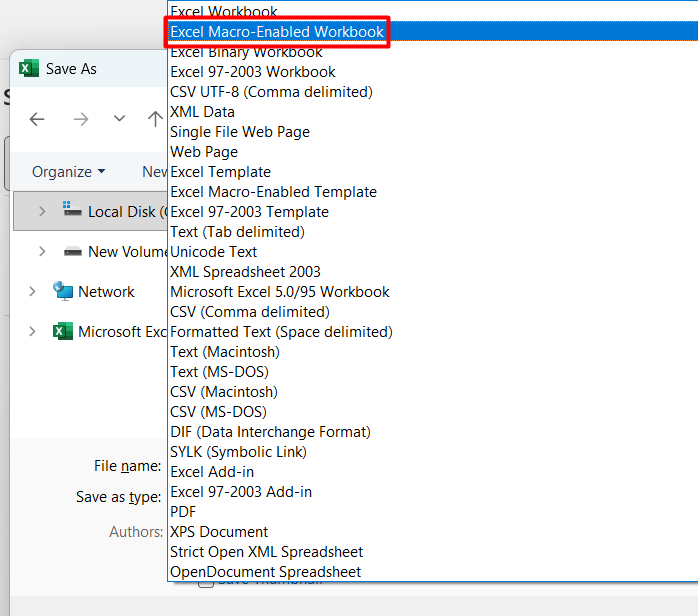Pick Excel 97-2003 Template format

click(433, 212)
